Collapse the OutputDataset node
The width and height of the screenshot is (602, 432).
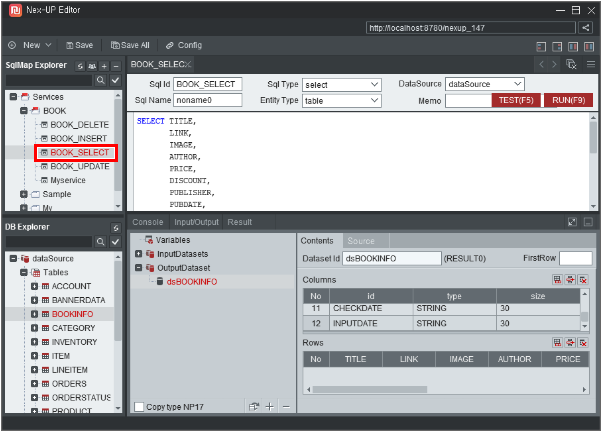click(139, 268)
